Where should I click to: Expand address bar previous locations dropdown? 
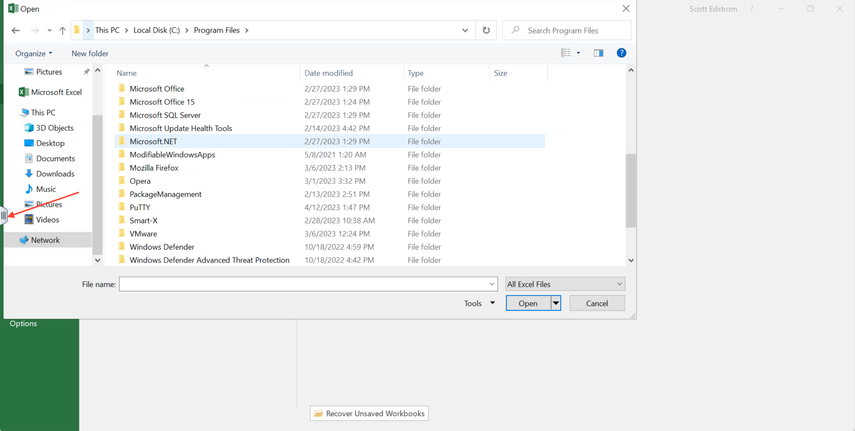[x=465, y=30]
